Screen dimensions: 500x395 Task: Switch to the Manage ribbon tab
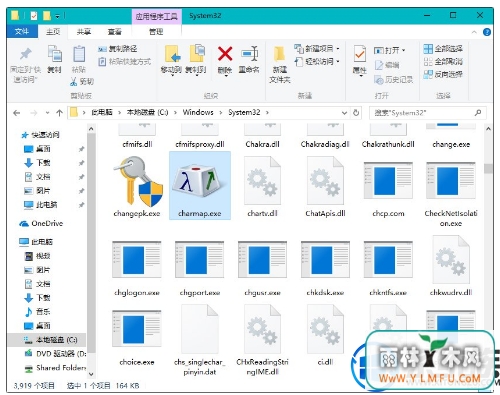point(156,32)
